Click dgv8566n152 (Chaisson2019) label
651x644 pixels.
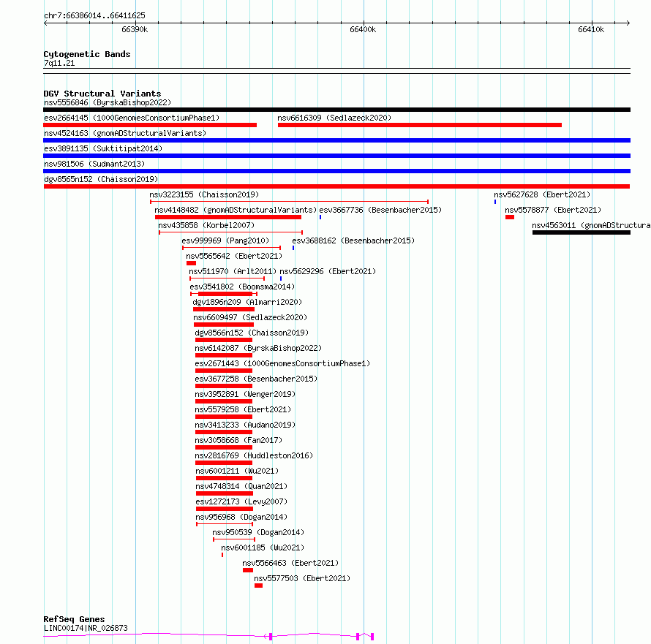point(252,333)
